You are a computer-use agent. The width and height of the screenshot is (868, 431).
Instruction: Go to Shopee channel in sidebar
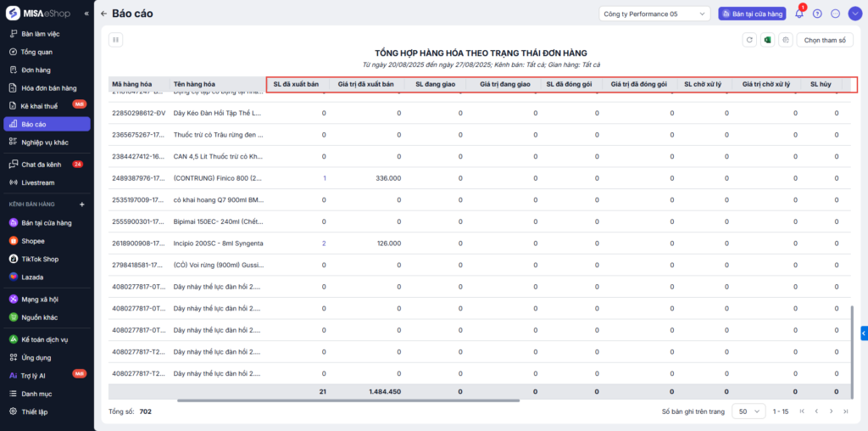[33, 241]
